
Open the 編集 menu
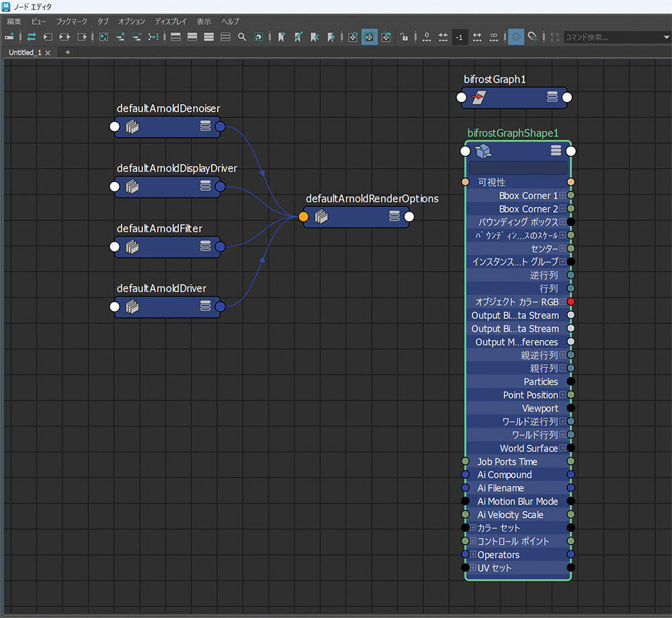13,21
